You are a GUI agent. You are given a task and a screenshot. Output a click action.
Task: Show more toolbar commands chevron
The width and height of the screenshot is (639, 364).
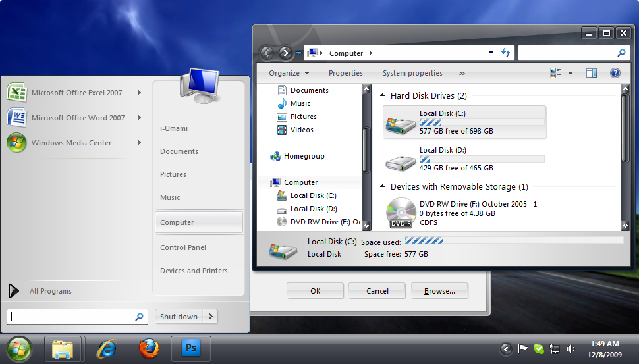[x=462, y=73]
